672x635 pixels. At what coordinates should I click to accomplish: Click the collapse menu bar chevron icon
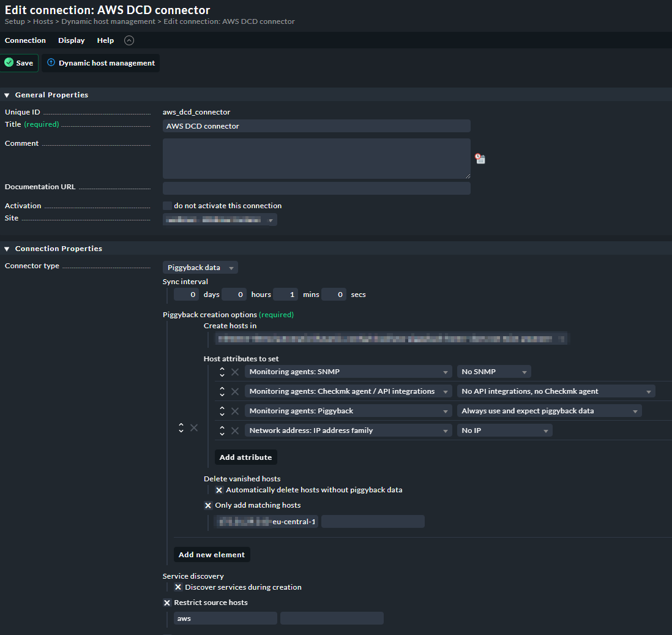click(x=129, y=40)
